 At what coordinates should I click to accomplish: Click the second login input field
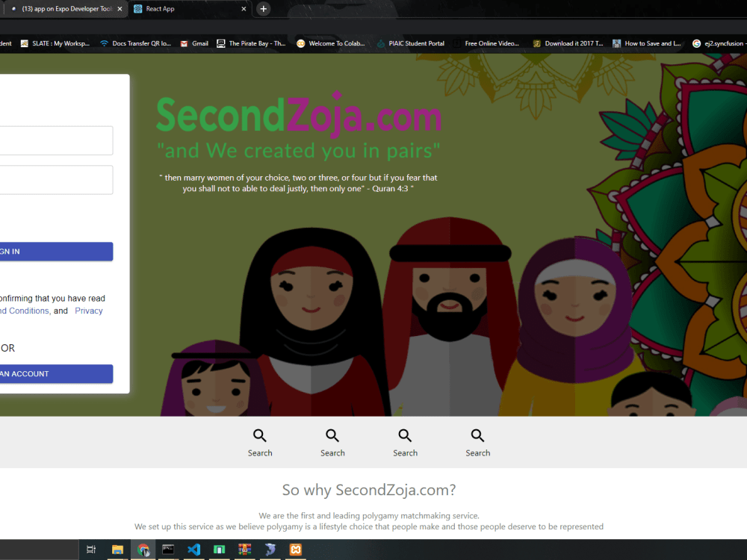coord(56,179)
